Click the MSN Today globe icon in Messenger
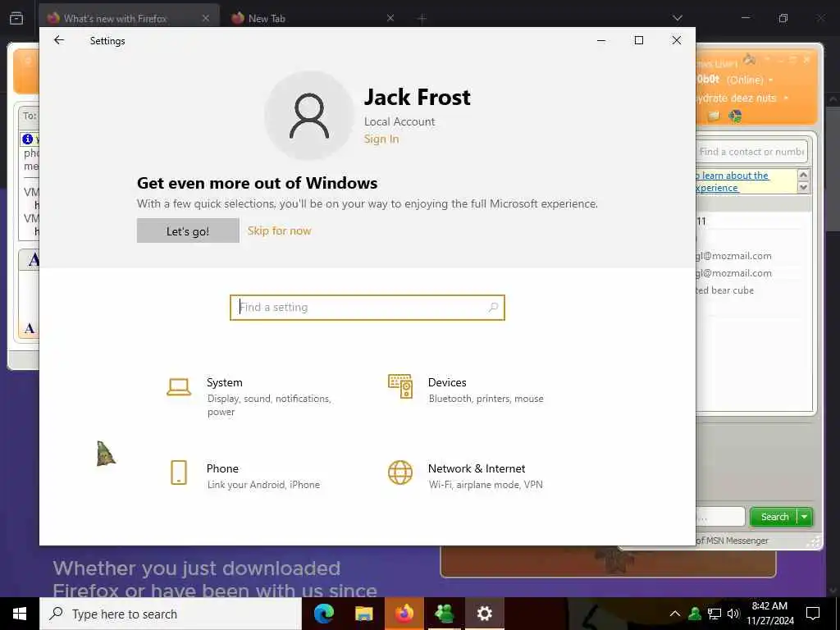The width and height of the screenshot is (840, 630). 735,116
